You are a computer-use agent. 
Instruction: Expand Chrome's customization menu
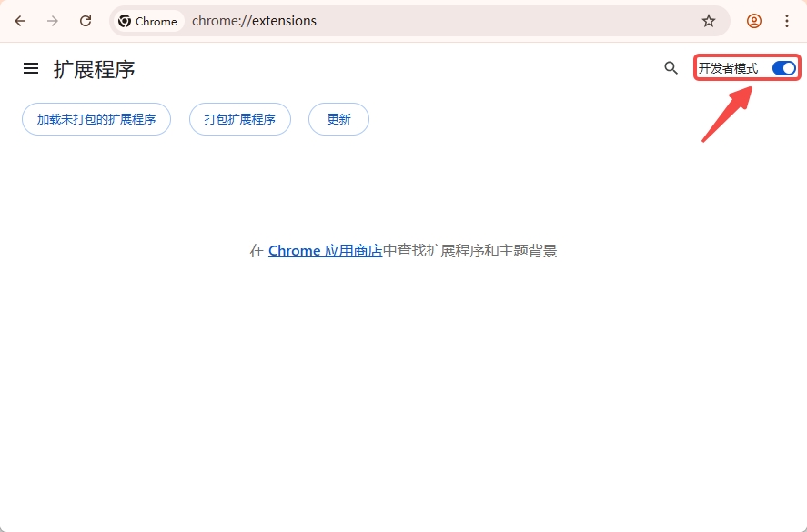tap(787, 20)
